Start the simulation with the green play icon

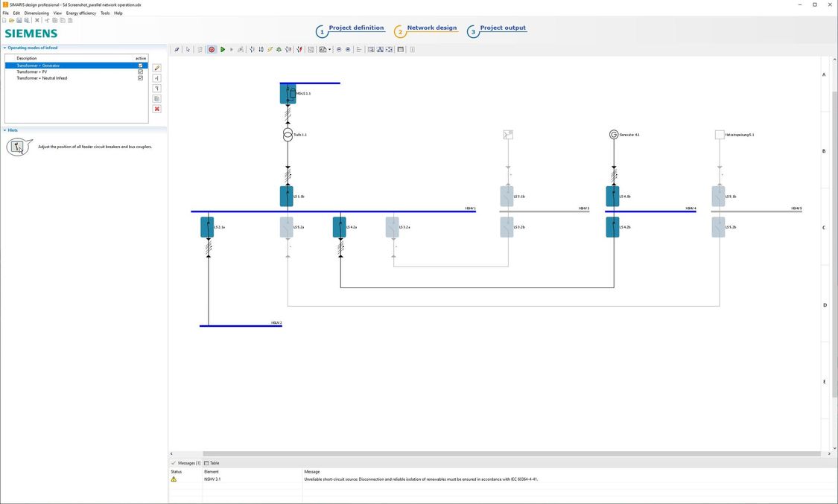223,49
